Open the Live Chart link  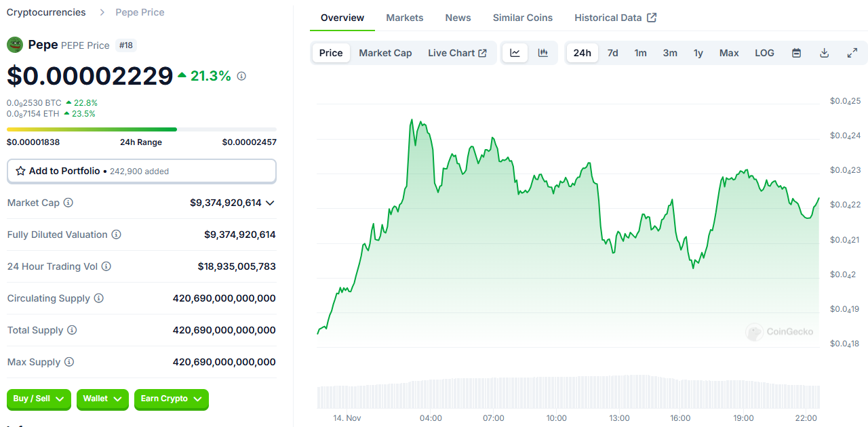(457, 53)
